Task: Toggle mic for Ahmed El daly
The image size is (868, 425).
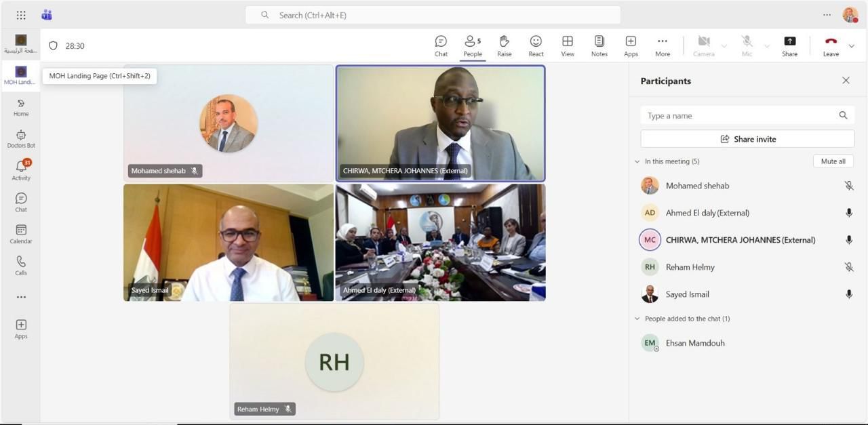Action: pyautogui.click(x=848, y=213)
